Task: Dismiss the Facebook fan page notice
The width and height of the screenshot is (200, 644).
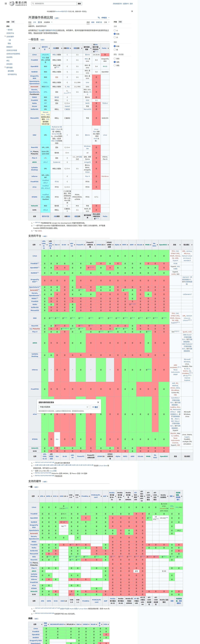Action: (x=132, y=11)
